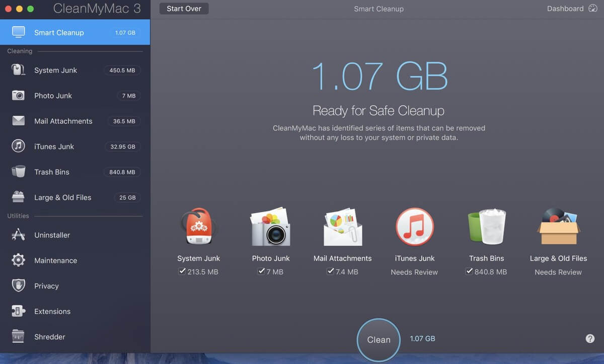
Task: Click the 840.8 MB sidebar Trash Bins badge
Action: coord(122,172)
